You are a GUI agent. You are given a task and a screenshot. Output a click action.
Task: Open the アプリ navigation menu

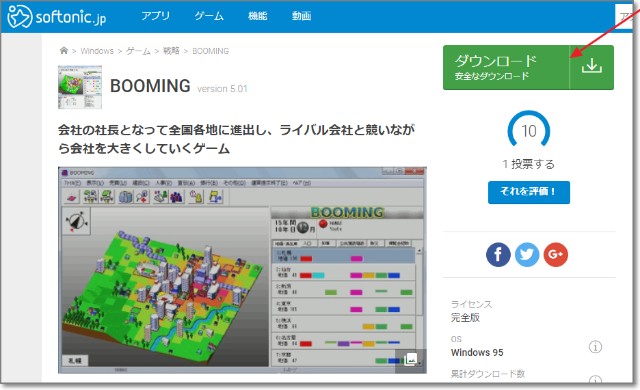156,16
